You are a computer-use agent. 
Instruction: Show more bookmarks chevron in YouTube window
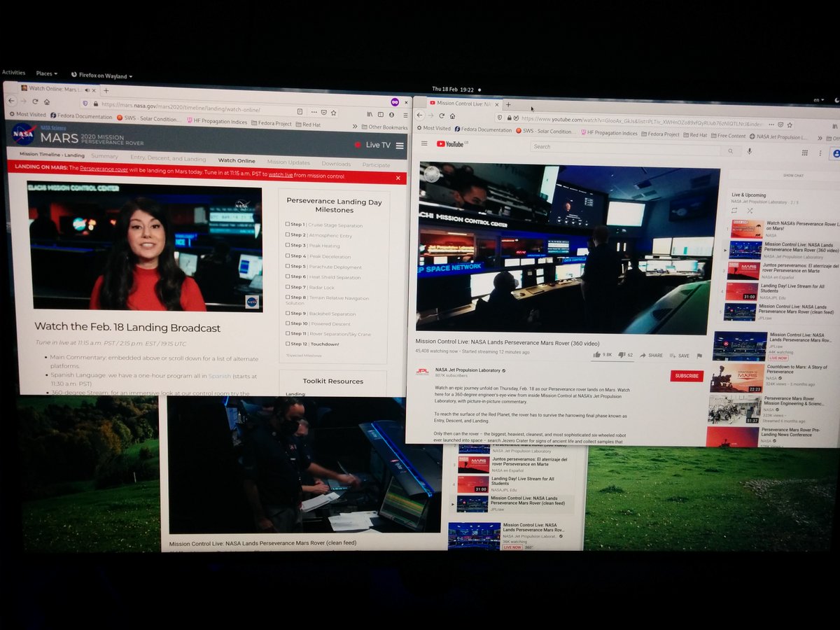(819, 137)
